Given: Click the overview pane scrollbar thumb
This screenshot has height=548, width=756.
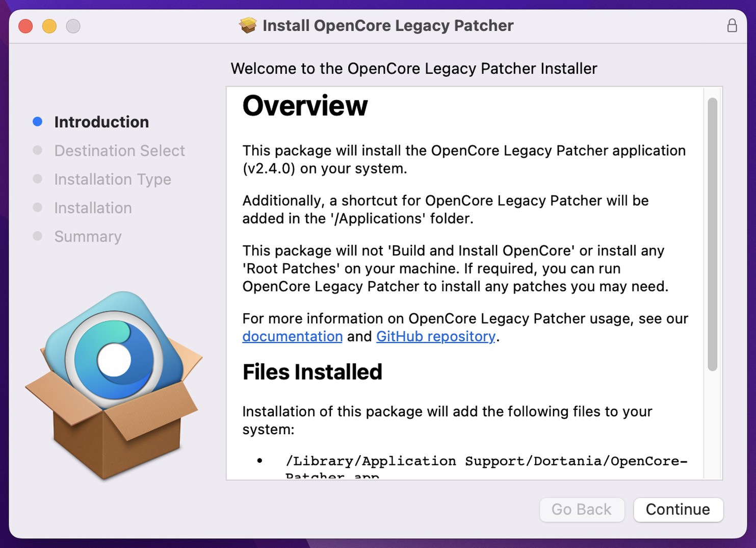Looking at the screenshot, I should (712, 235).
